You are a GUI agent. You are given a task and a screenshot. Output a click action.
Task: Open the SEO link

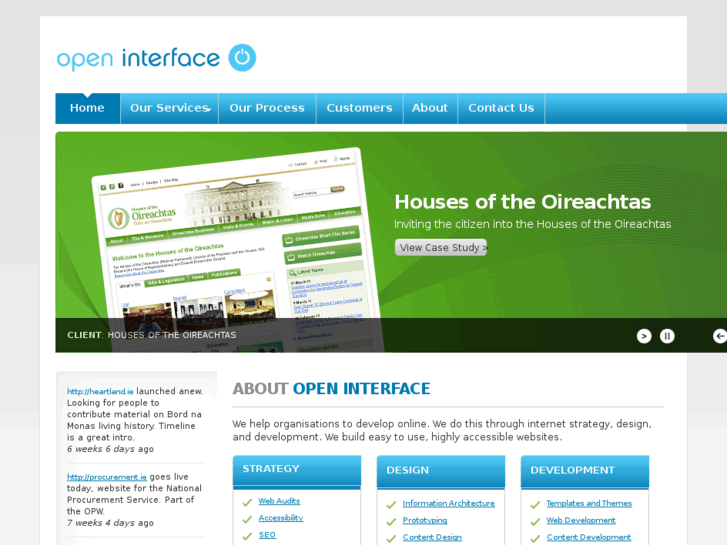[267, 535]
